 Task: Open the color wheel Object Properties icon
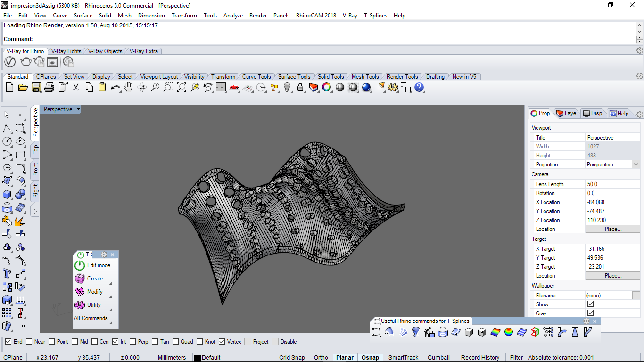pyautogui.click(x=326, y=87)
